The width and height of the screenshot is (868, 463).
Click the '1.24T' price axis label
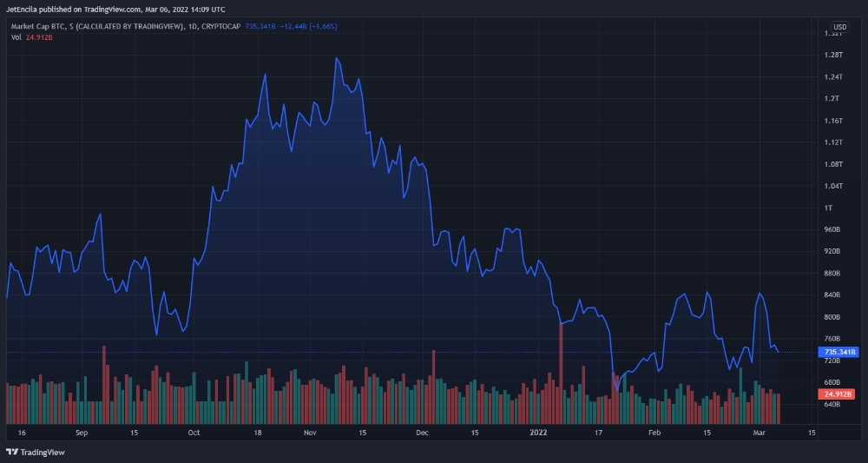(x=833, y=77)
